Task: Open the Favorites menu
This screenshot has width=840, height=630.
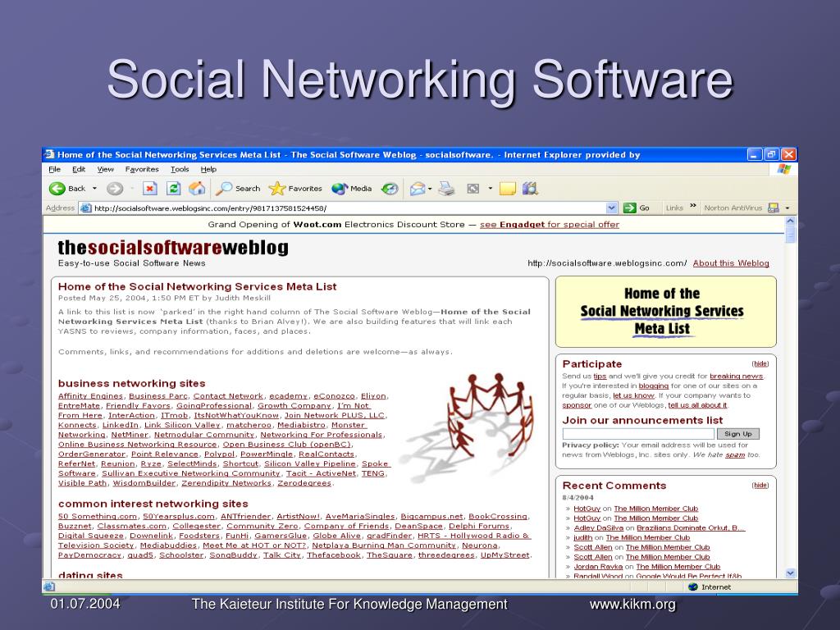Action: (142, 169)
